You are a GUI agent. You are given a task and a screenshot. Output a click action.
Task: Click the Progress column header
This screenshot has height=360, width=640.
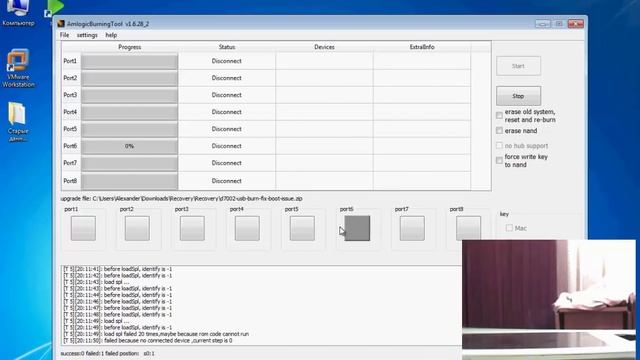(129, 47)
